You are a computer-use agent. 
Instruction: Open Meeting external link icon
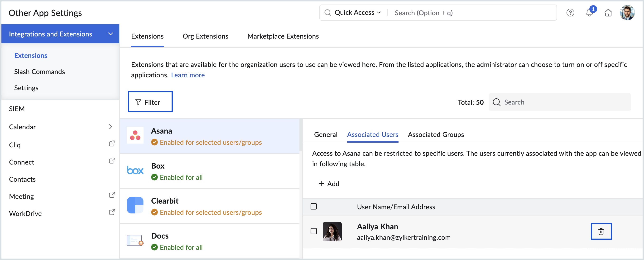(112, 195)
